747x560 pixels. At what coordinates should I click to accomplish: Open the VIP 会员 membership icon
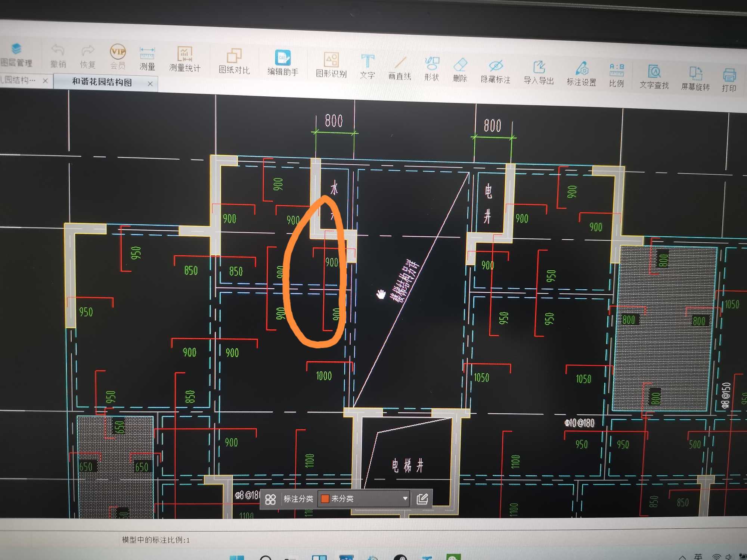(118, 57)
